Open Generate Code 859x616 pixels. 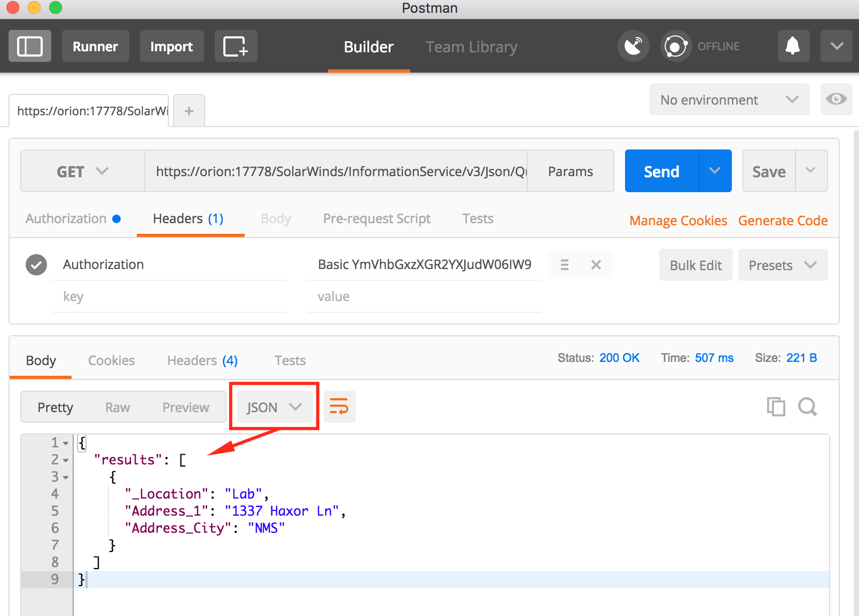(x=783, y=220)
